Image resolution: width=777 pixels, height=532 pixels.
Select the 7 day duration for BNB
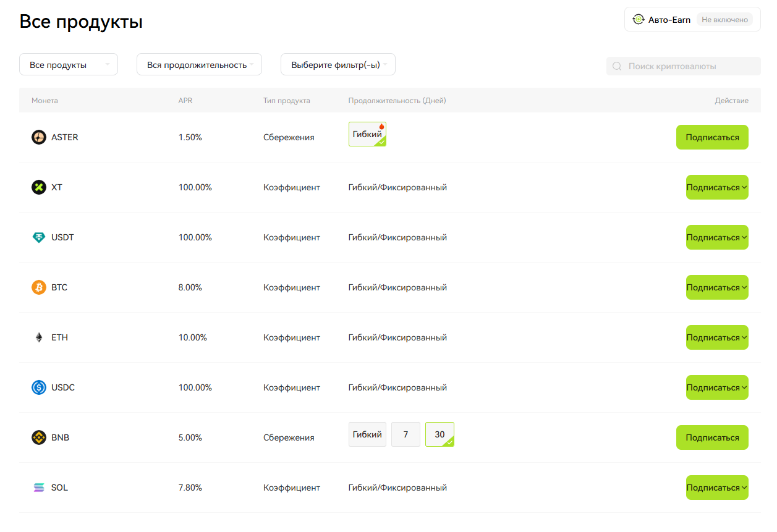(x=405, y=434)
